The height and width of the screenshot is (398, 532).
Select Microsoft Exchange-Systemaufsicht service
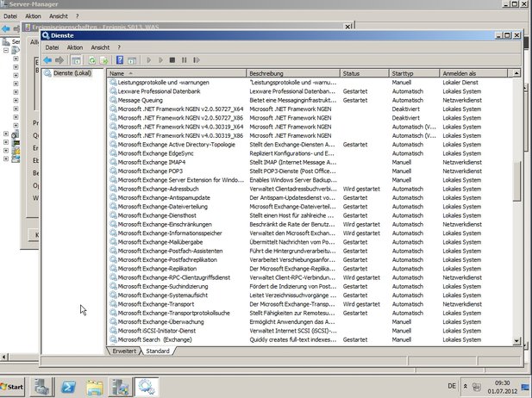tap(162, 295)
